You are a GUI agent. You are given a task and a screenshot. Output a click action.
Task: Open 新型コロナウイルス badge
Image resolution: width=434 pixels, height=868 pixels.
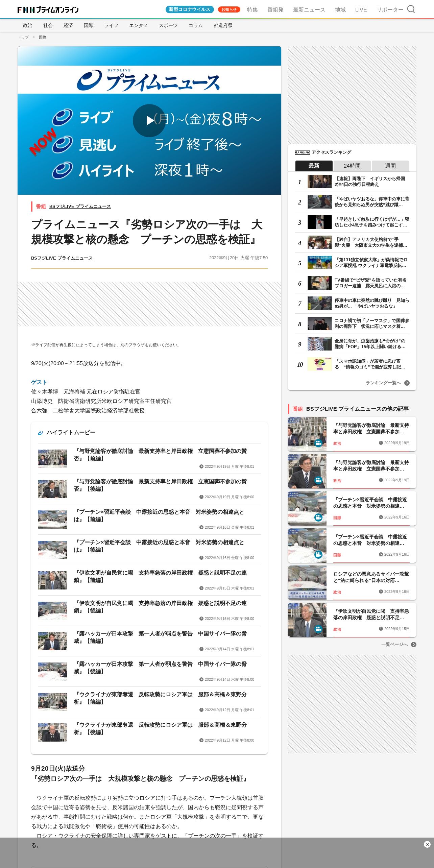(190, 9)
